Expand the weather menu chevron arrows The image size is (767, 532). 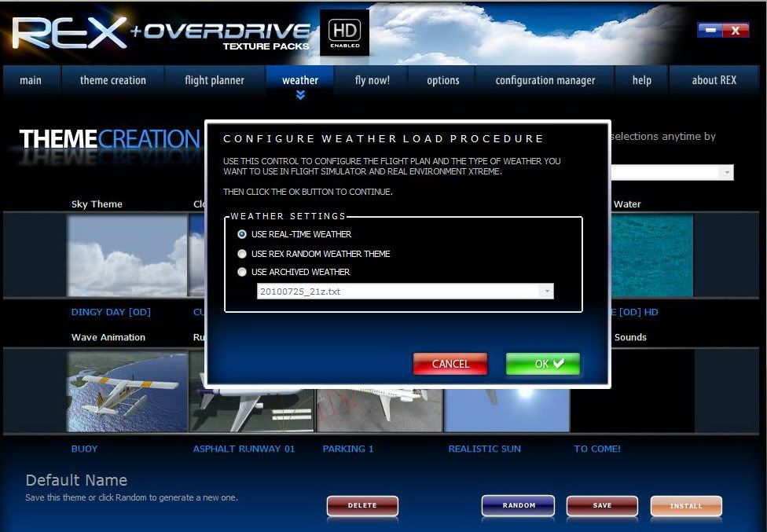[300, 95]
